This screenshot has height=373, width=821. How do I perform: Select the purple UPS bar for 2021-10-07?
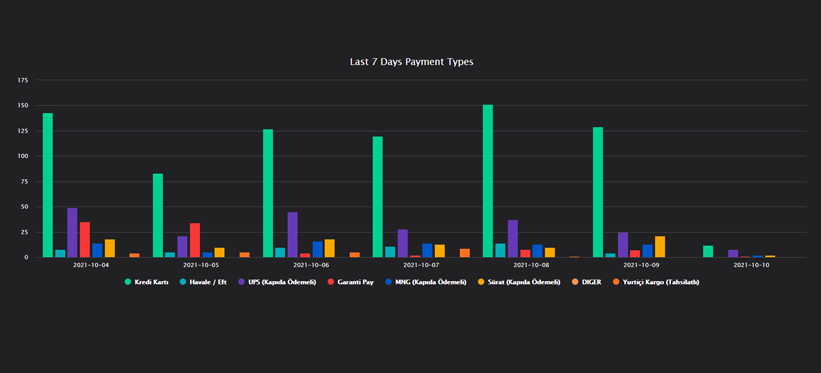pyautogui.click(x=403, y=243)
